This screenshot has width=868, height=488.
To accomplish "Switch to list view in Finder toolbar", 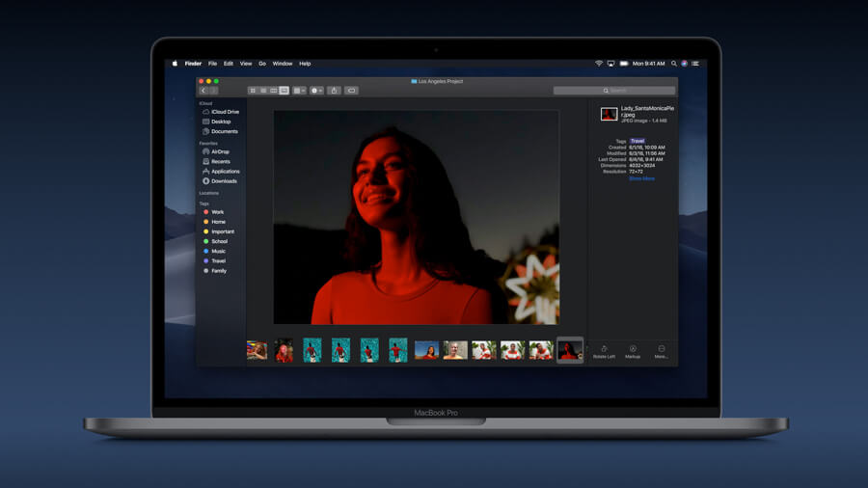I will click(x=263, y=91).
